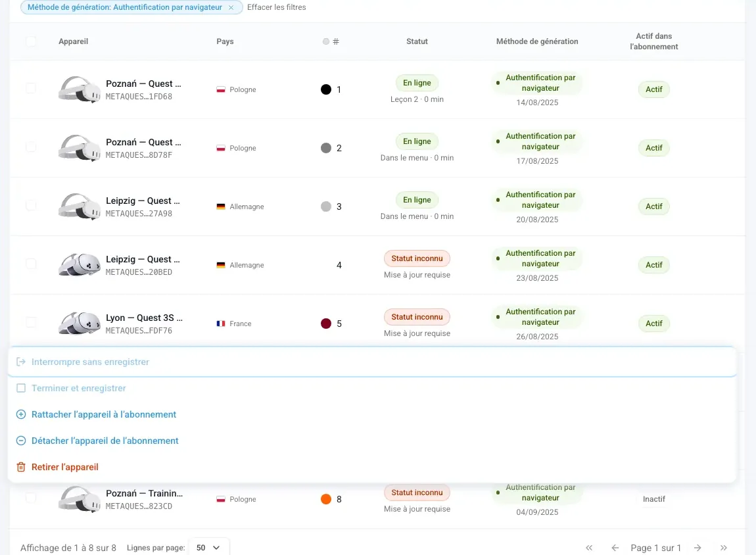Select Détacher l'appareil de l'abonnement
The width and height of the screenshot is (756, 555).
pos(371,441)
